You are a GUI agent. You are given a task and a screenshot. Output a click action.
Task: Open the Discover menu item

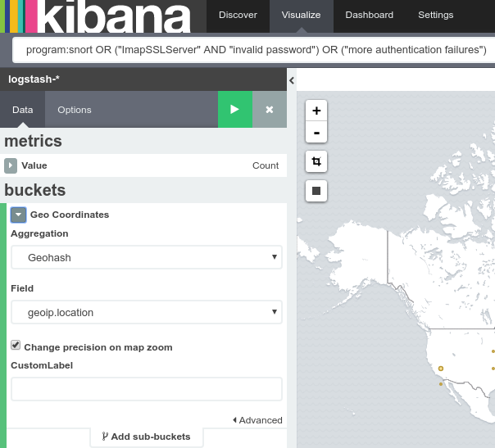tap(238, 15)
